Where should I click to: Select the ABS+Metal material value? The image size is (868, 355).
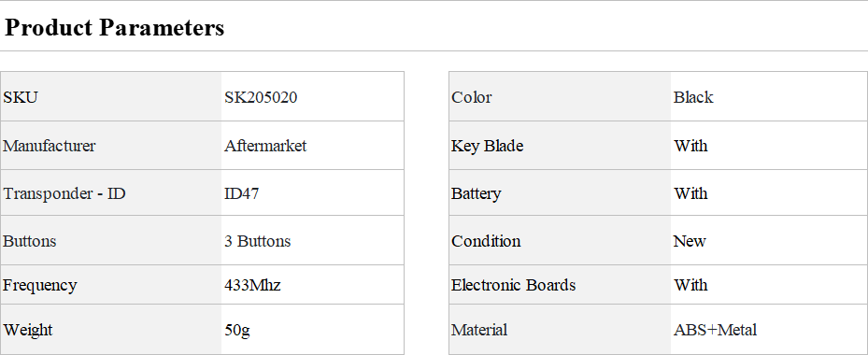pyautogui.click(x=715, y=330)
